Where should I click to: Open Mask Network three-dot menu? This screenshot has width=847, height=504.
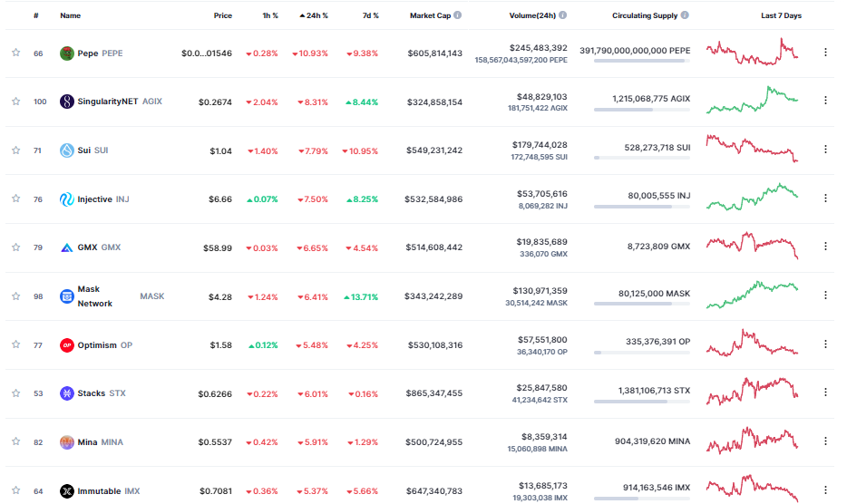tap(825, 295)
